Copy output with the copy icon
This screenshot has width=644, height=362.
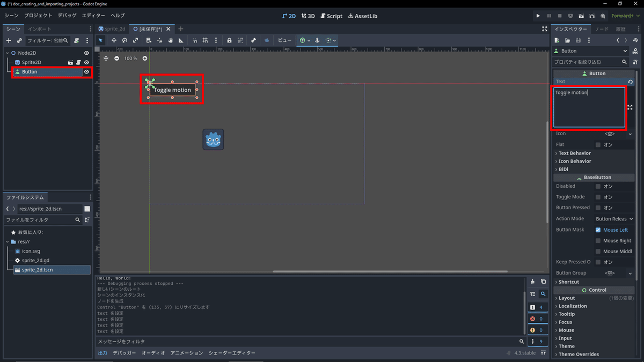[x=543, y=281]
